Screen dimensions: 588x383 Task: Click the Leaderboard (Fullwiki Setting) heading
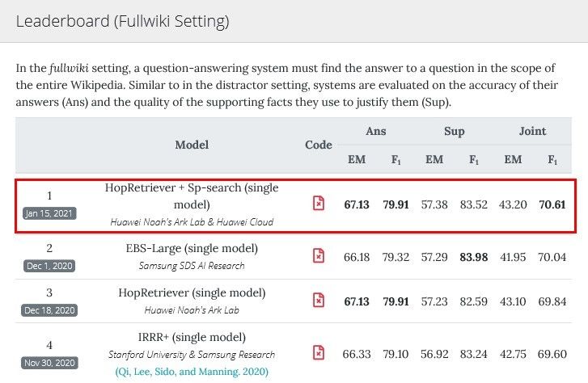[x=122, y=22]
